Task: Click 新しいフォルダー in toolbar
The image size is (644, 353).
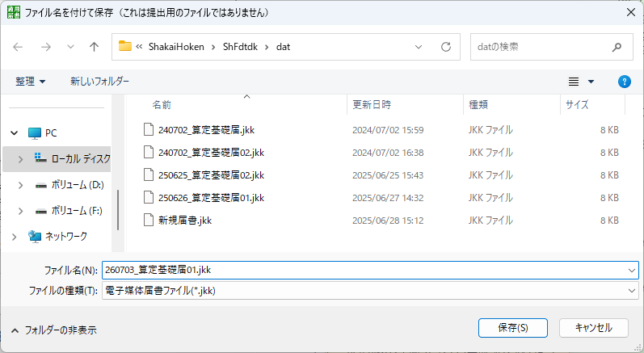Action: pyautogui.click(x=99, y=82)
